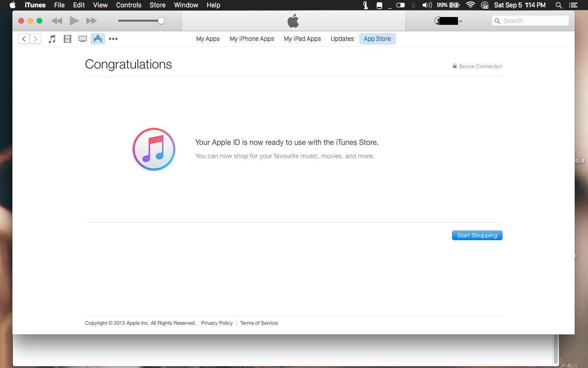Image resolution: width=588 pixels, height=368 pixels.
Task: Open the Movies library icon
Action: click(x=68, y=39)
